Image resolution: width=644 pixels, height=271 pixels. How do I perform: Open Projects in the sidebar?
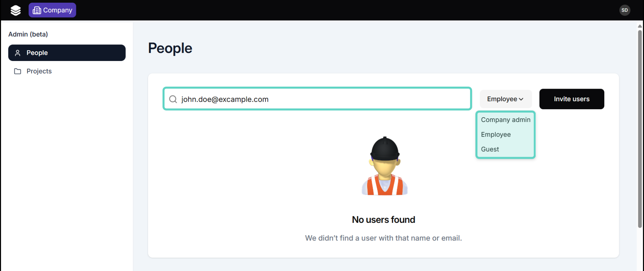[x=39, y=71]
